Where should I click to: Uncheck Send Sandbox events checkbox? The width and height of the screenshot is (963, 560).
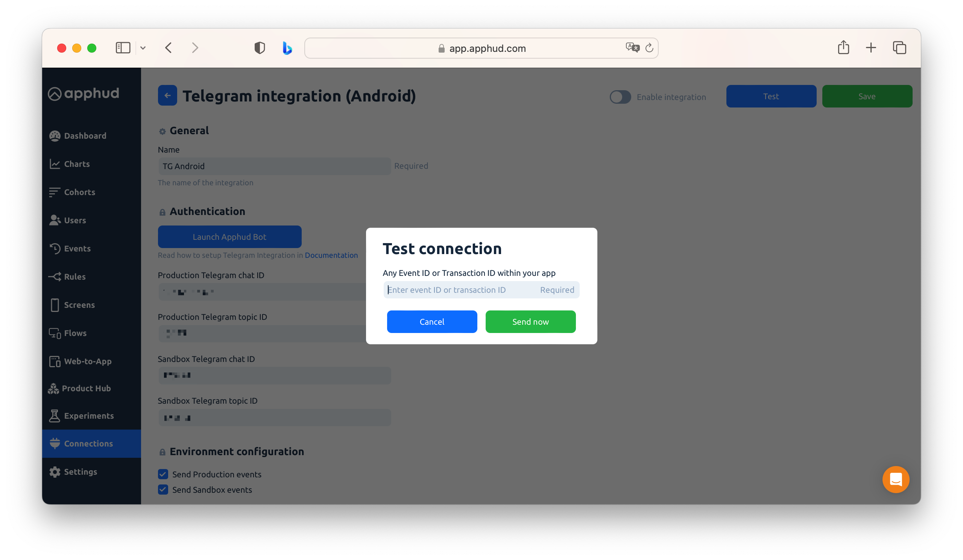tap(163, 490)
